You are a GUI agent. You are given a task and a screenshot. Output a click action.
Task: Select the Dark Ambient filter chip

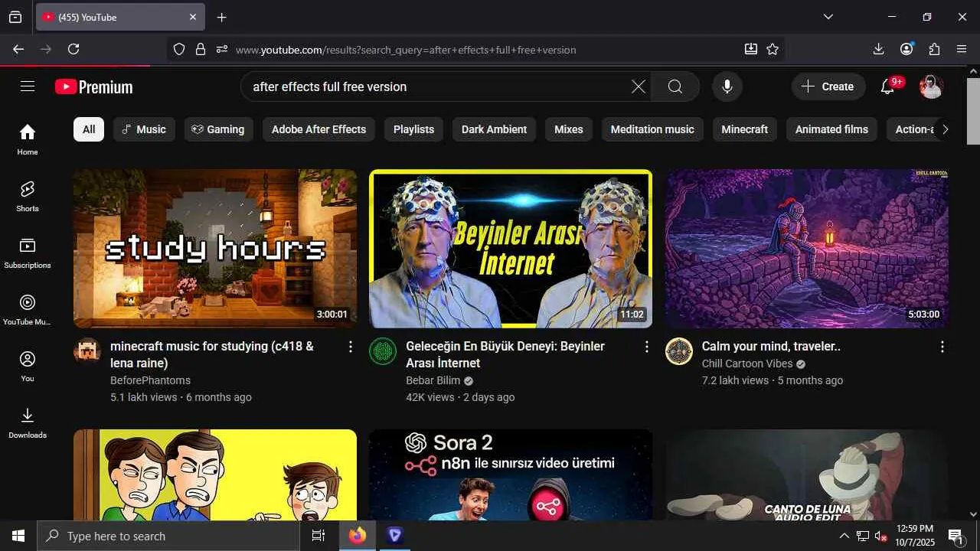point(495,129)
